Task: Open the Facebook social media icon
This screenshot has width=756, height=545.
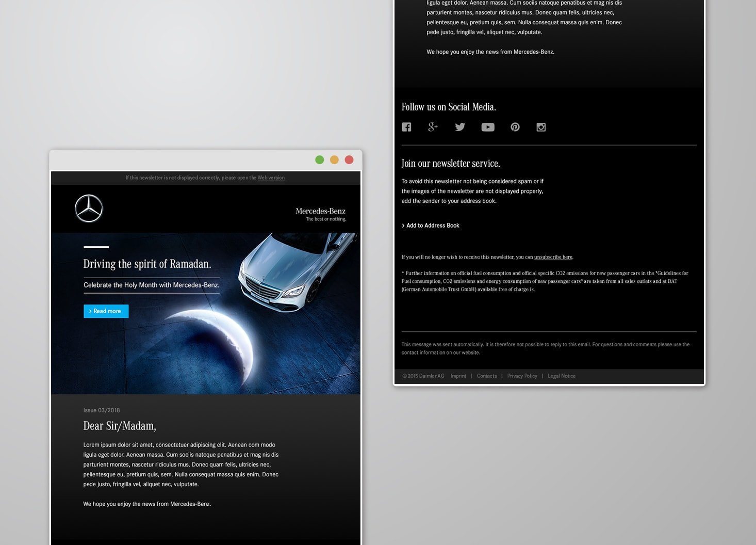Action: pos(406,127)
